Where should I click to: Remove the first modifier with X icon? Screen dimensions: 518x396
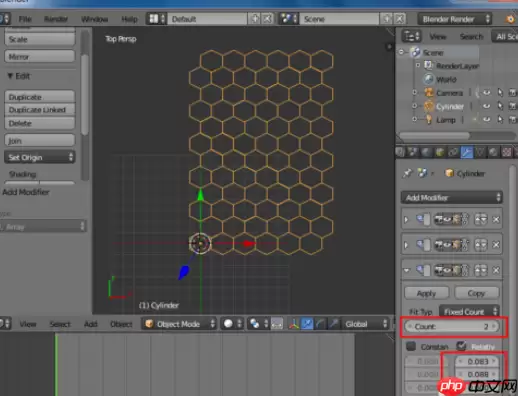tap(496, 219)
